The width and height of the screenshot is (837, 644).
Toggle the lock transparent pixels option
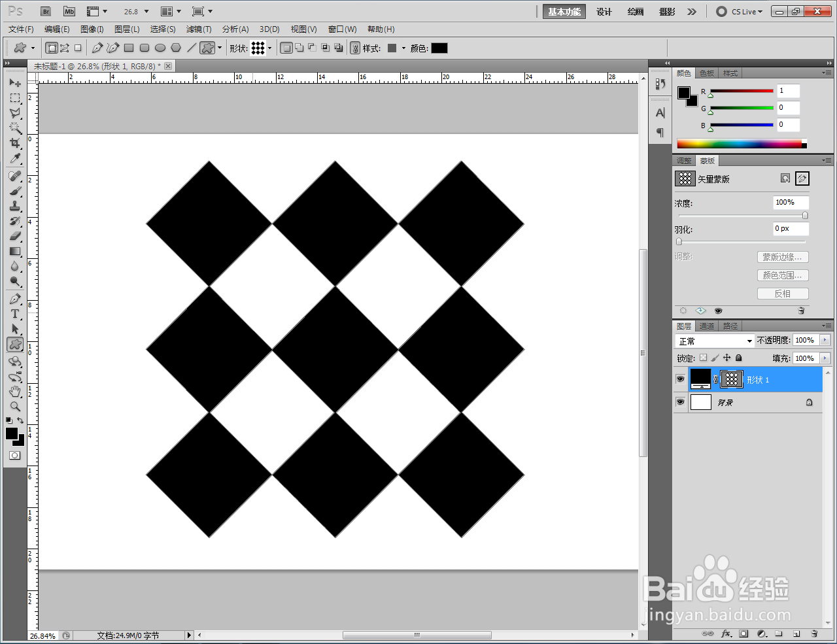[x=703, y=358]
